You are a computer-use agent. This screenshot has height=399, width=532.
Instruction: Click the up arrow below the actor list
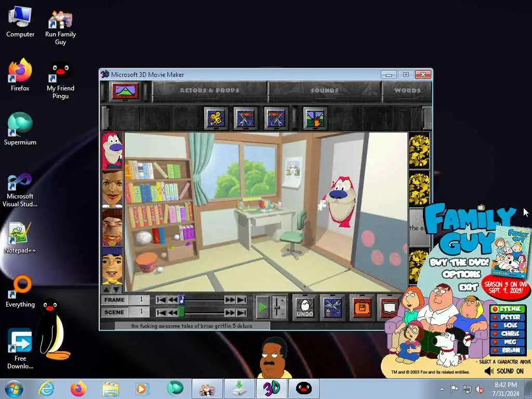point(107,289)
